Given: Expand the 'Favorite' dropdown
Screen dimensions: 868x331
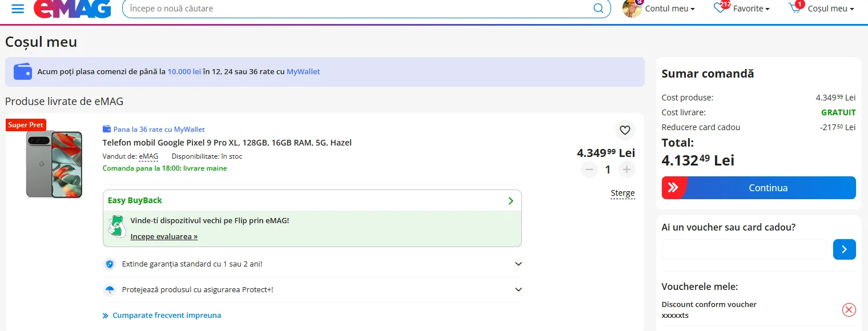Looking at the screenshot, I should [x=752, y=9].
